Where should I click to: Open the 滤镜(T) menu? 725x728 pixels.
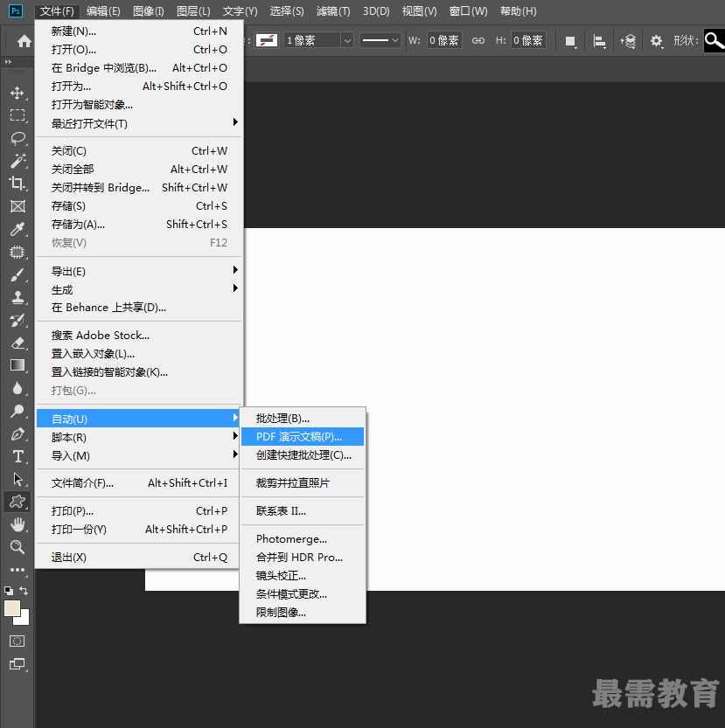tap(333, 11)
